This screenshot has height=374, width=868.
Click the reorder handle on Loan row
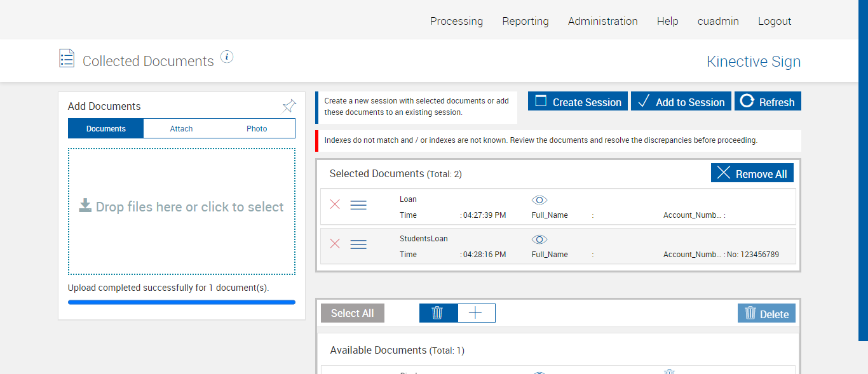click(x=358, y=205)
